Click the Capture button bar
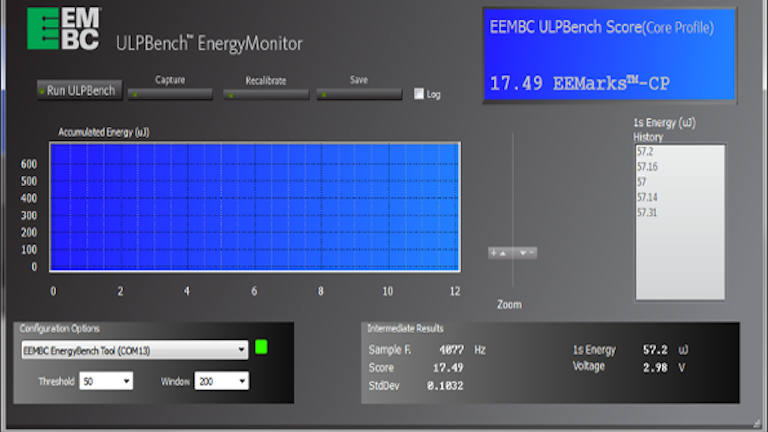Viewport: 768px width, 432px height. pyautogui.click(x=170, y=94)
